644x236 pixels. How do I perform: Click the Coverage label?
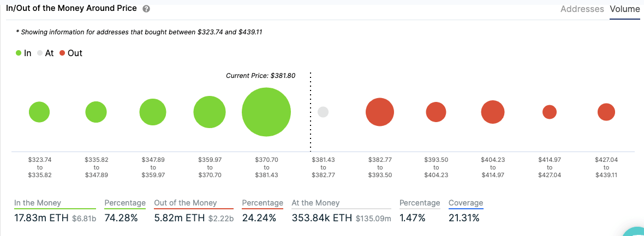(x=466, y=203)
